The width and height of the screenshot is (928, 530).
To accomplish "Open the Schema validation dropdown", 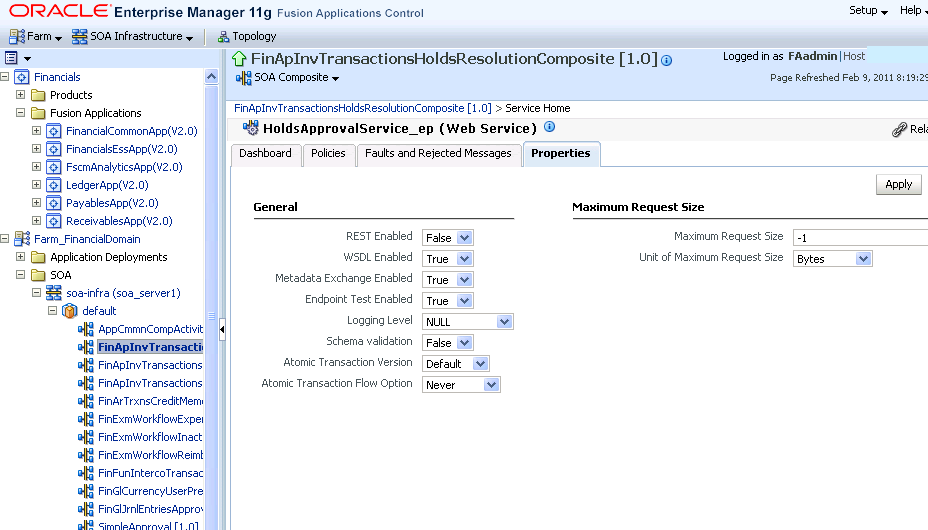I will click(x=448, y=343).
